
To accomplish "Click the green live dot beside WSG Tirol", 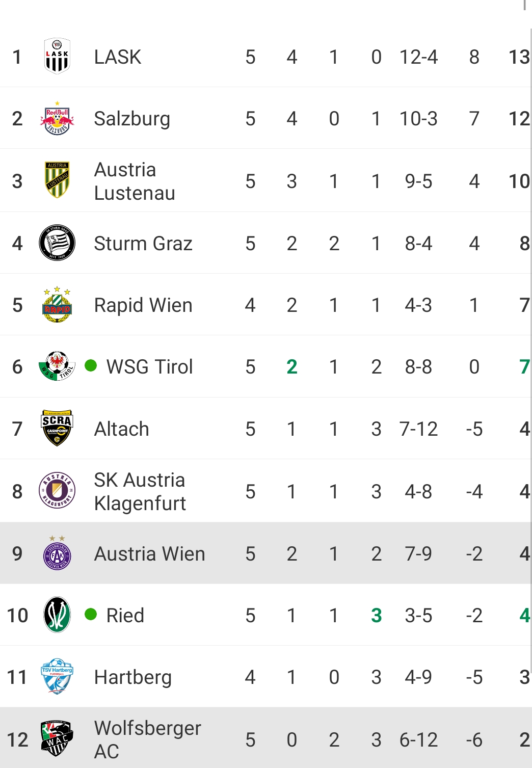I will 91,365.
